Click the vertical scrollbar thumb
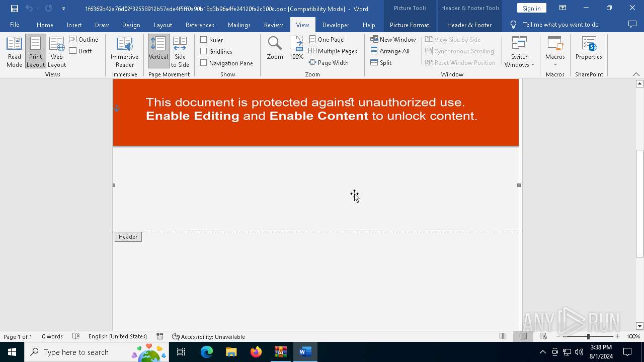 pos(639,203)
